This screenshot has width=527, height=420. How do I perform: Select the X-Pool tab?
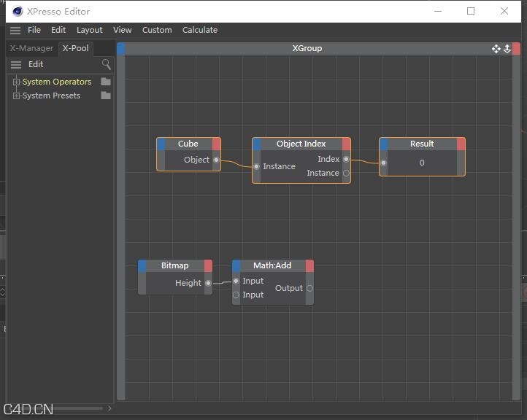[x=76, y=48]
